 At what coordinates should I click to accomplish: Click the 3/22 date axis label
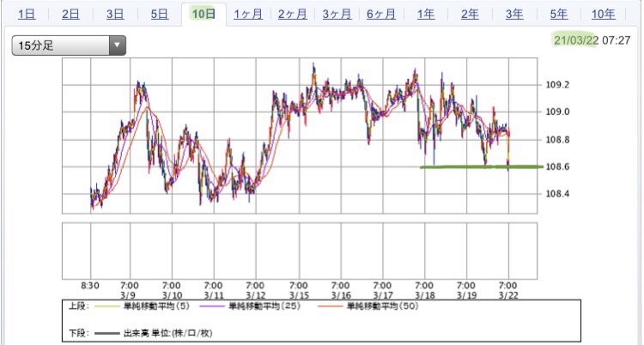[x=509, y=296]
